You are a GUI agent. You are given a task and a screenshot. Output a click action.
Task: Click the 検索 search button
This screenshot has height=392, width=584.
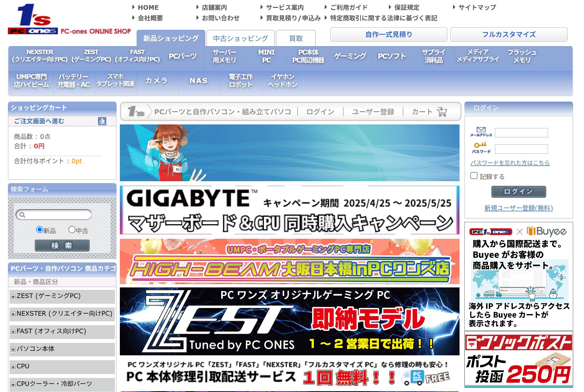62,246
